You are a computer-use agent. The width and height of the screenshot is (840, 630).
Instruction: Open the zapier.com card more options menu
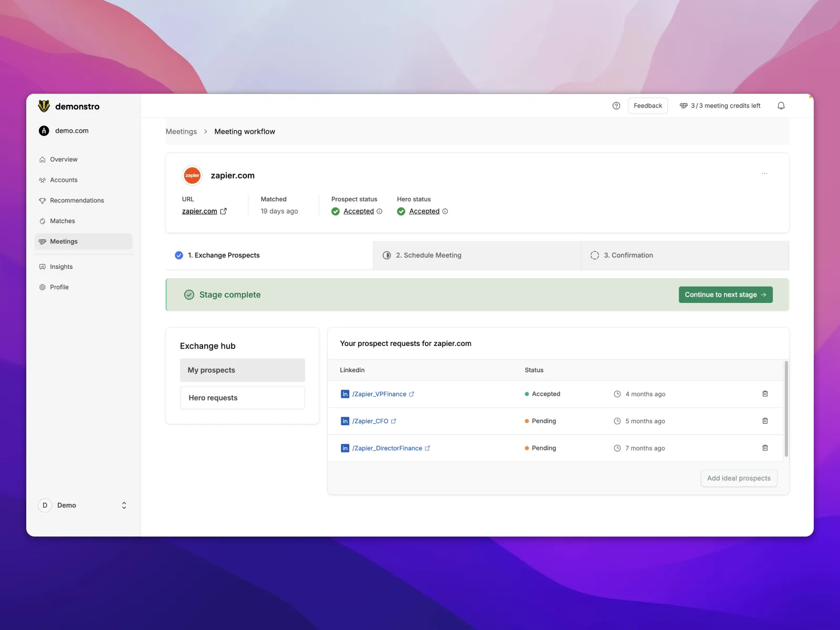(764, 174)
